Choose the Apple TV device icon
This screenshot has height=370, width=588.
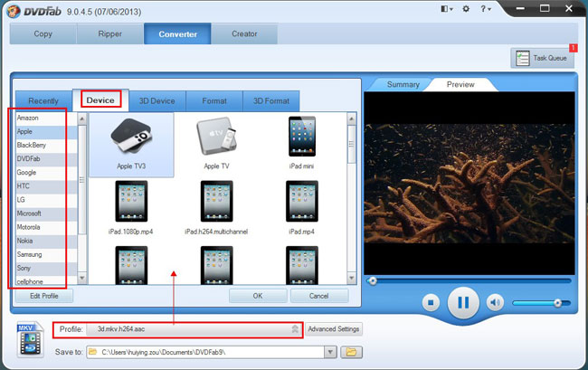216,137
